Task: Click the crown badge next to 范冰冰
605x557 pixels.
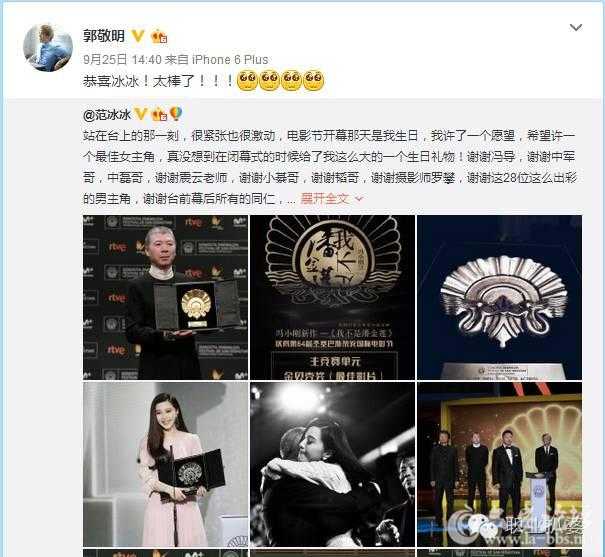Action: pyautogui.click(x=159, y=115)
